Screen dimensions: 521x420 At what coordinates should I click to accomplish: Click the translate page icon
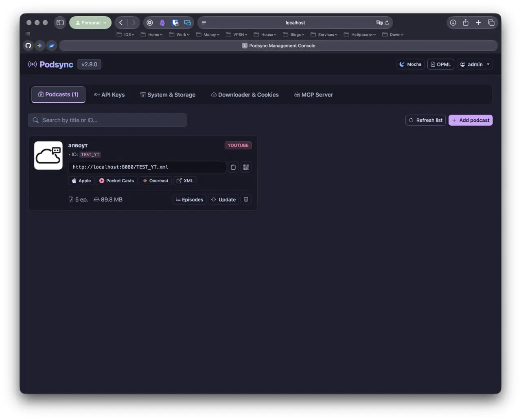tap(379, 23)
